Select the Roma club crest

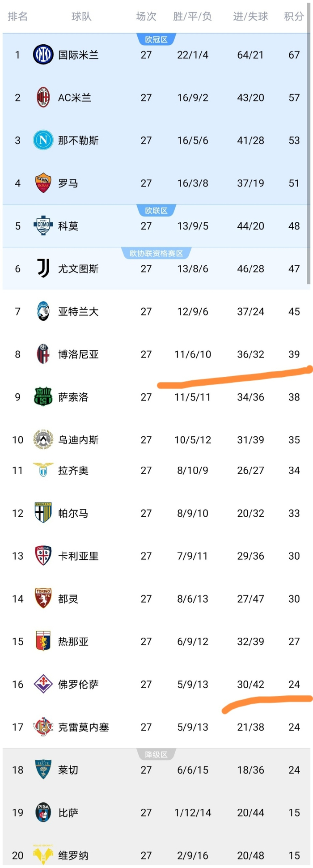43,183
